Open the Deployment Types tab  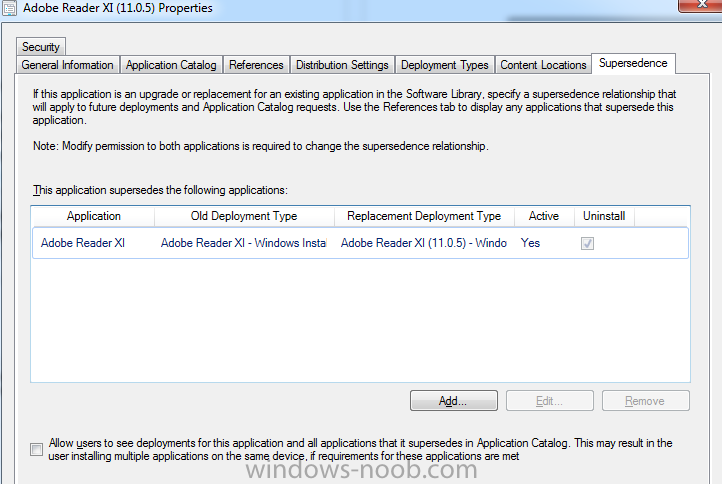[444, 65]
